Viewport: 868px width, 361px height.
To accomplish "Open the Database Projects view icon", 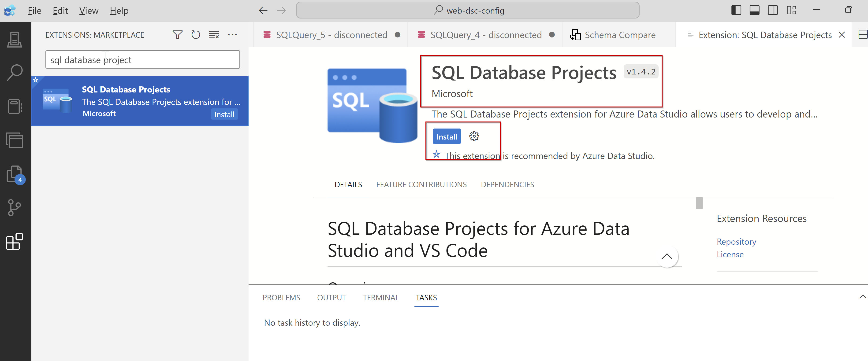I will click(x=15, y=140).
